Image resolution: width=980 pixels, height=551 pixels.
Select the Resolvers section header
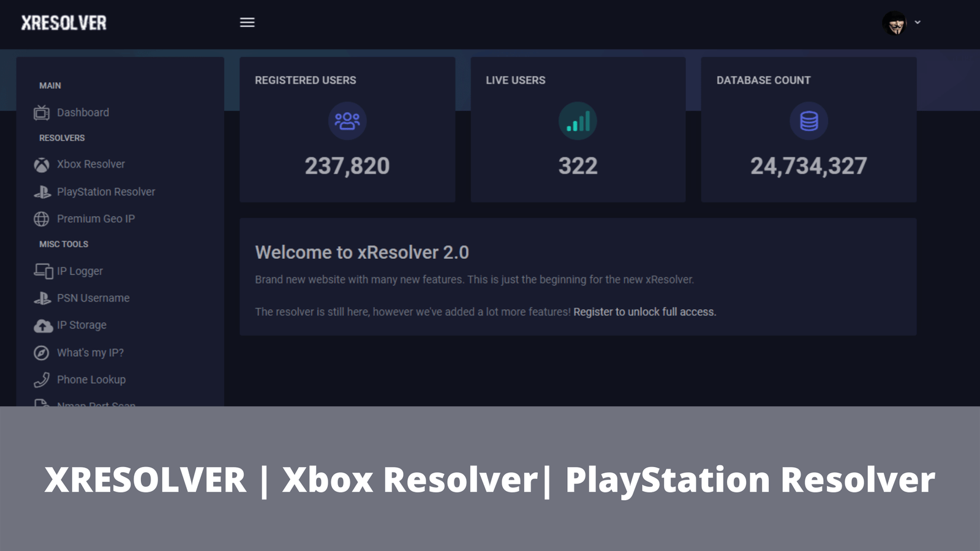pos(61,138)
